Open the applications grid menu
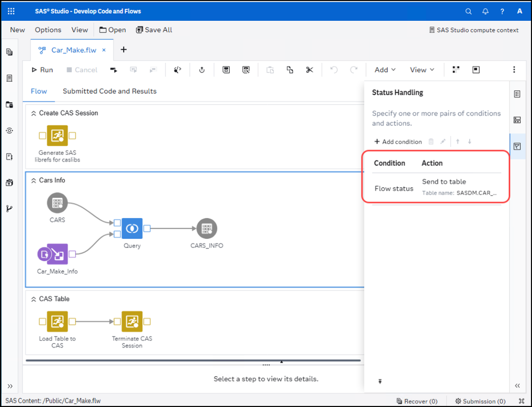Screen dimensions: 532x407 click(x=11, y=11)
